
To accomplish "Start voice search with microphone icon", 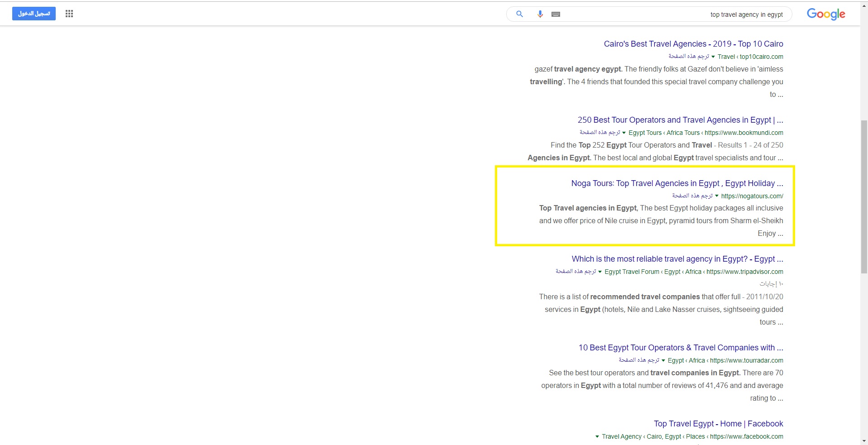I will pos(540,14).
